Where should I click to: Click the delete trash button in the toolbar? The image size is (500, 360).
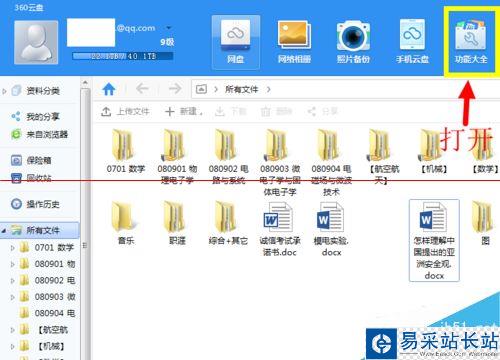pos(276,111)
